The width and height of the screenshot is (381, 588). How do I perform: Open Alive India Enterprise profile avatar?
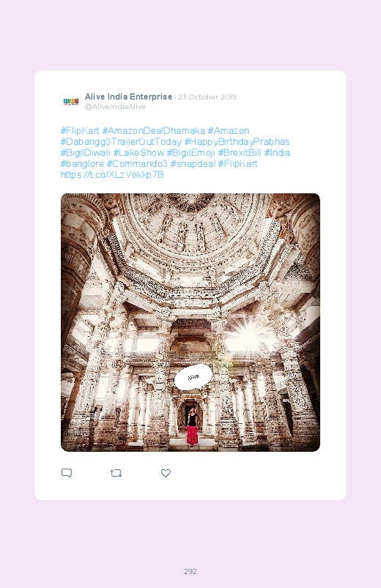[x=71, y=102]
